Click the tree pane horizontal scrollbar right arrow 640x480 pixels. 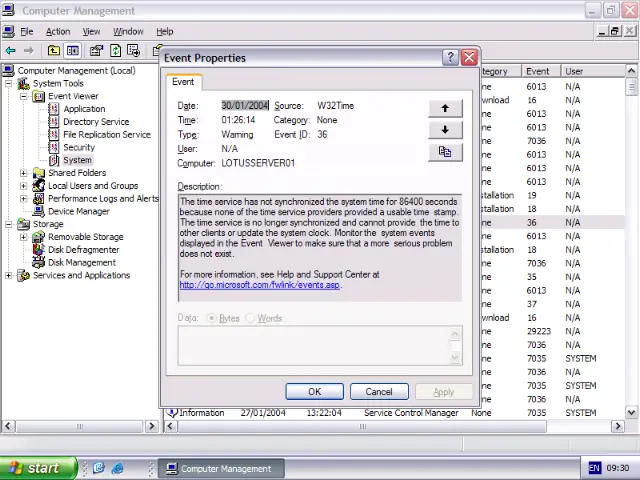(x=152, y=426)
